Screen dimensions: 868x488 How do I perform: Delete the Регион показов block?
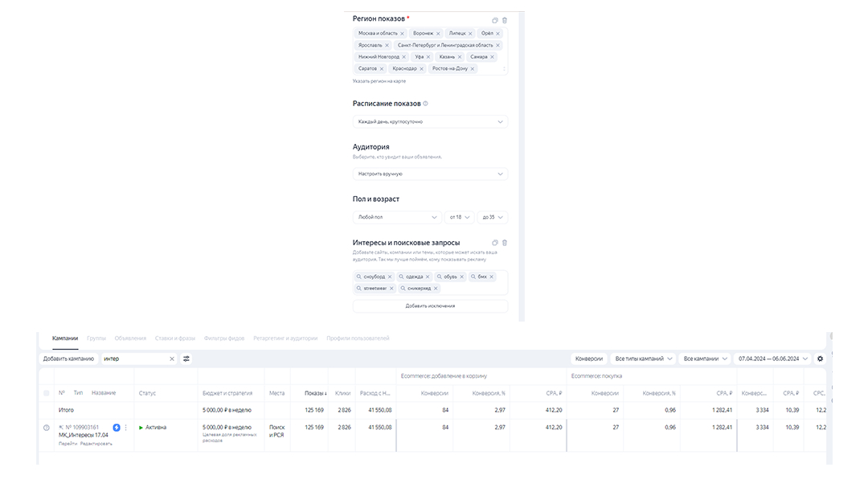tap(504, 20)
